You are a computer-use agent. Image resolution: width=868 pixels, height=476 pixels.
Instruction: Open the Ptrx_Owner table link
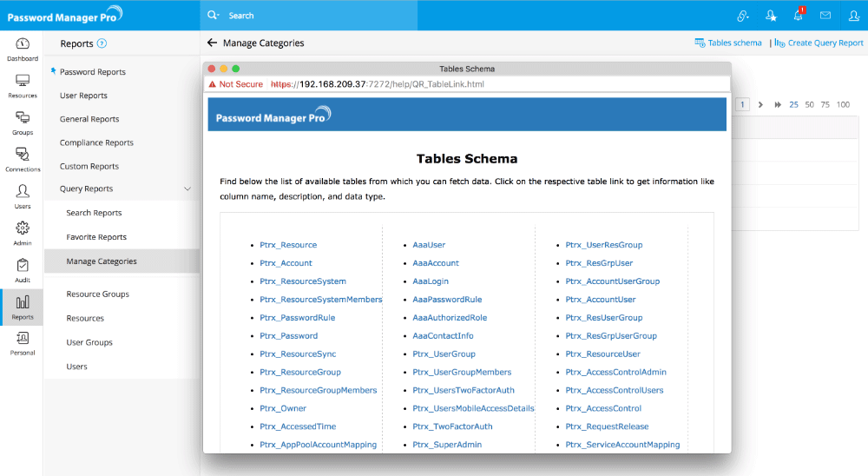click(283, 408)
